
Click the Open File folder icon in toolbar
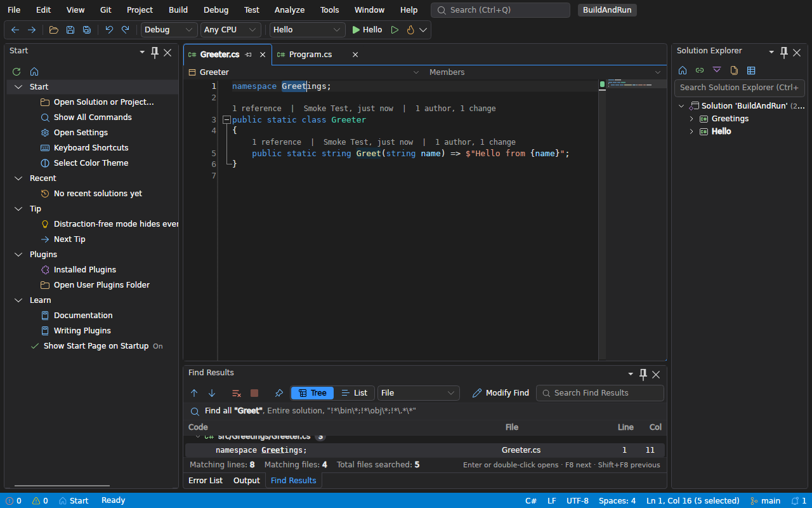click(54, 30)
